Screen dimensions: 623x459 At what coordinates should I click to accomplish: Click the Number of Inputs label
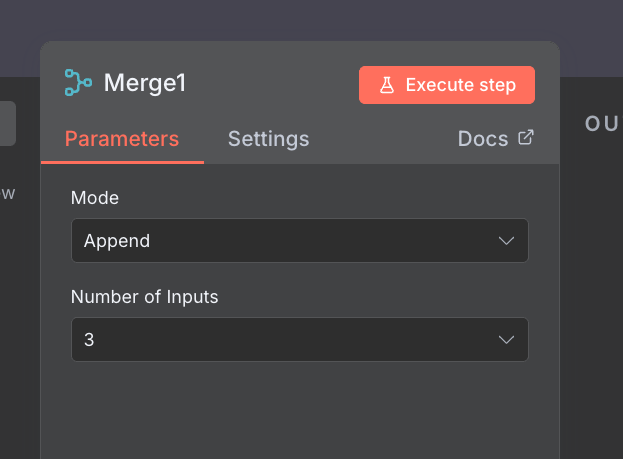coord(144,297)
